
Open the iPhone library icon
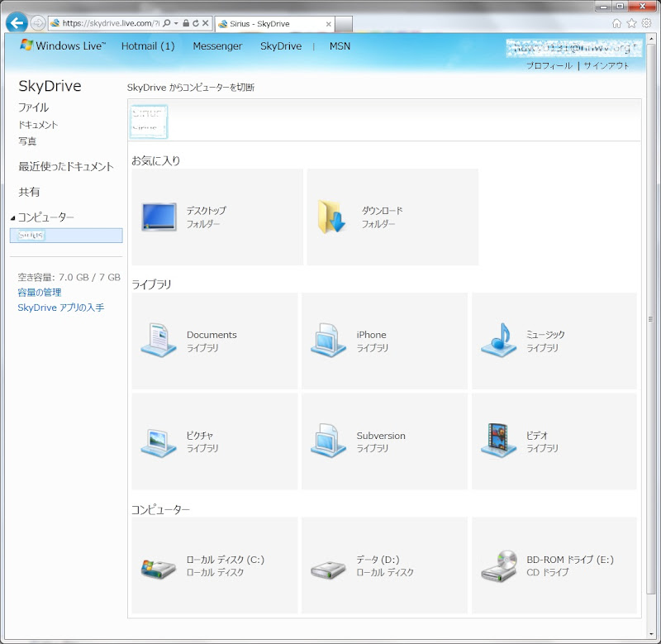click(x=328, y=341)
